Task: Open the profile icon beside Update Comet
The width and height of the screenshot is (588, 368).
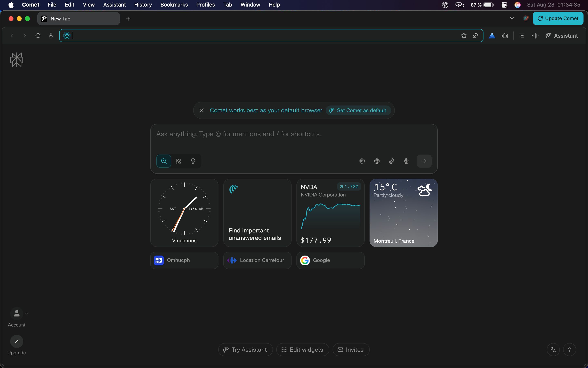Action: (526, 18)
